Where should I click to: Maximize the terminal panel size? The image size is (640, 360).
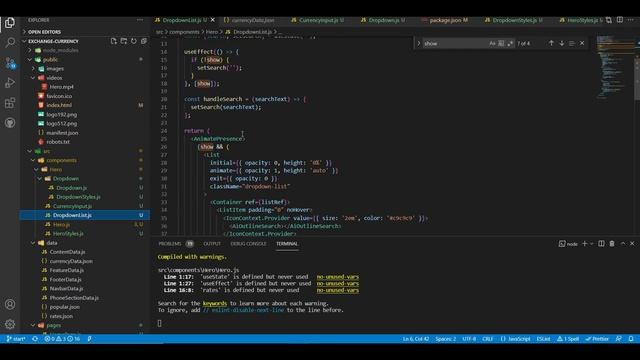(x=623, y=244)
